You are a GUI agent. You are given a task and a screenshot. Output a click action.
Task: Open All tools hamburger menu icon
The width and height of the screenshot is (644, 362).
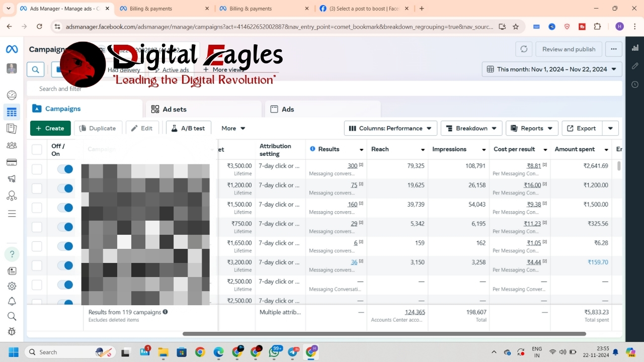(12, 214)
